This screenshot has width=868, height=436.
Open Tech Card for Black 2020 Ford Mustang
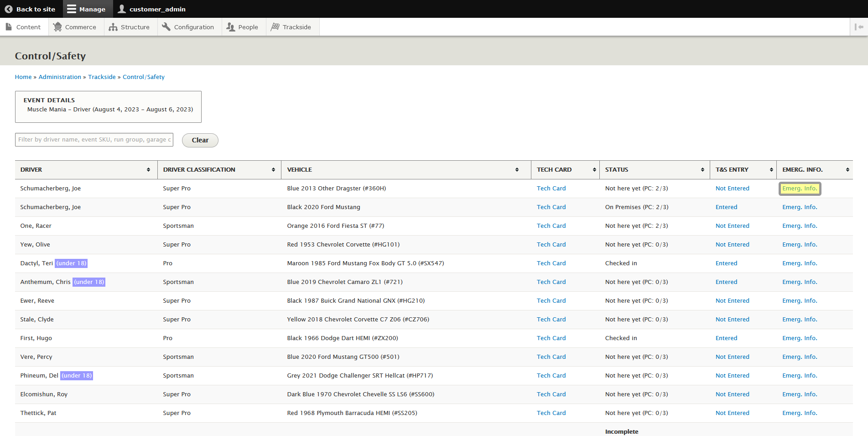[551, 207]
